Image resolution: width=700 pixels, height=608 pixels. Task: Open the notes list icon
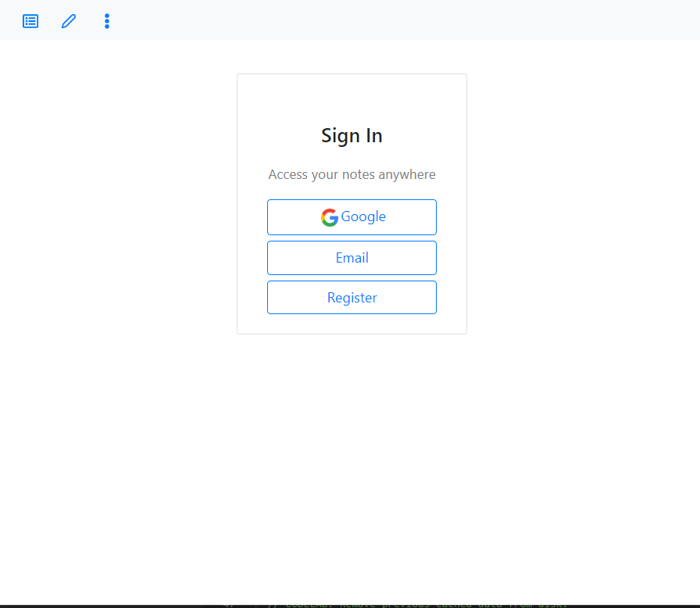pyautogui.click(x=30, y=21)
